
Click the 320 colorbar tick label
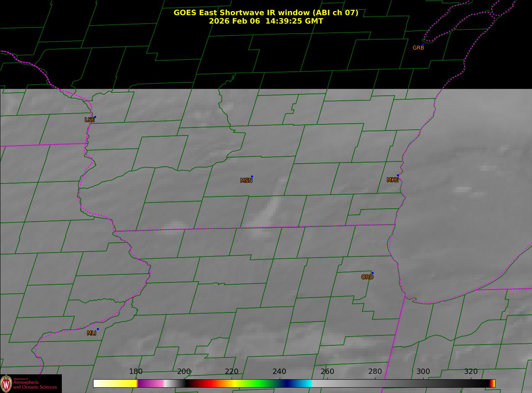(471, 372)
